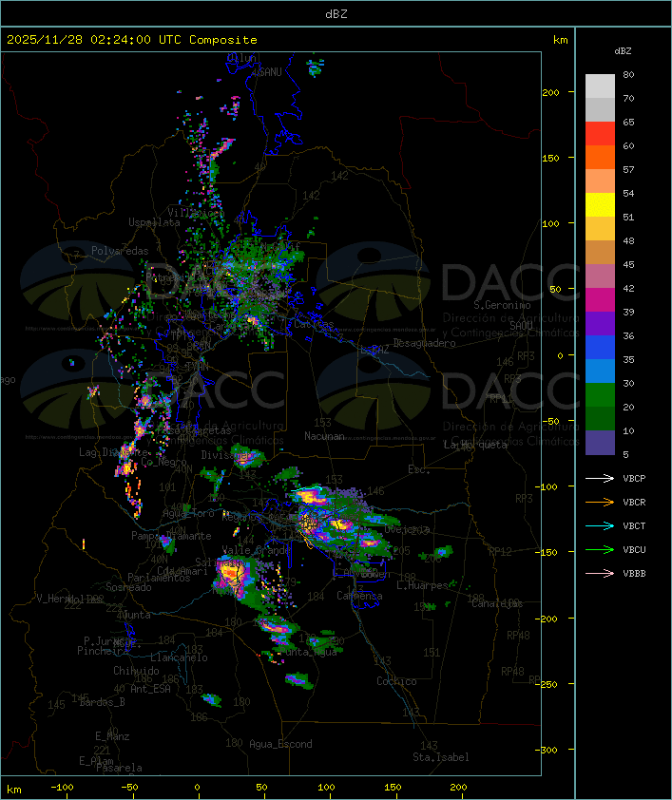The image size is (672, 800).
Task: Click the dBZ title in top bar
Action: click(x=336, y=13)
